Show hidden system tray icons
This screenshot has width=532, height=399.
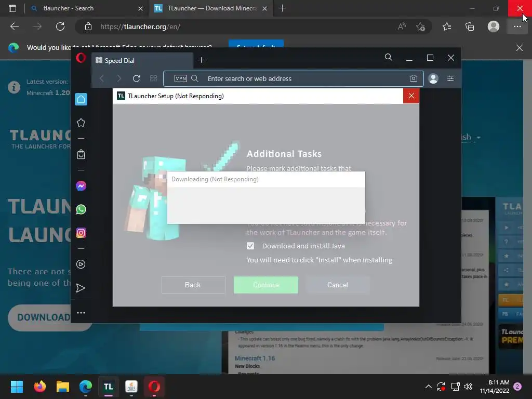(429, 387)
